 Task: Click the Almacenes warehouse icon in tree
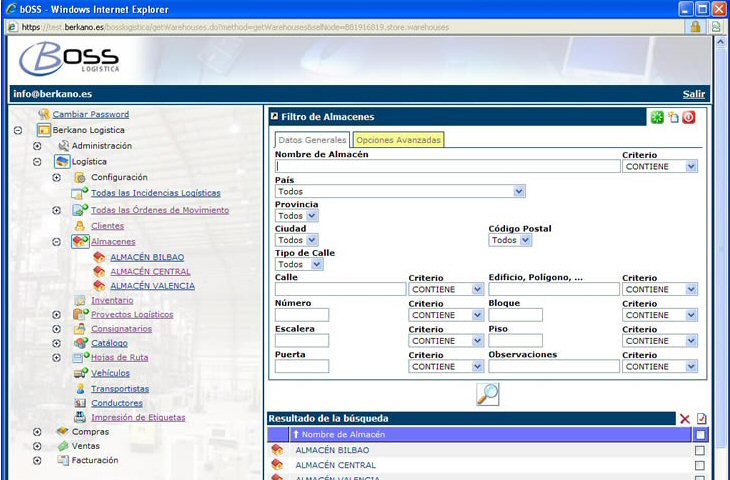coord(80,242)
